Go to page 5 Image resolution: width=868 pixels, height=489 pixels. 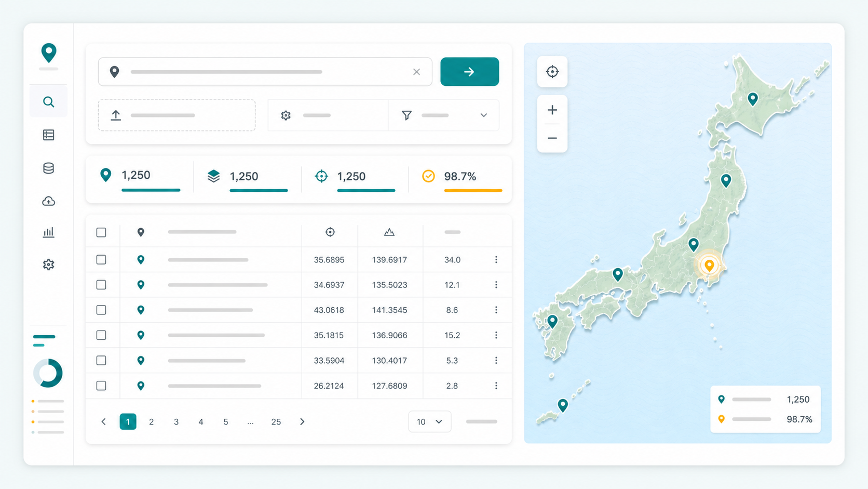click(x=225, y=421)
